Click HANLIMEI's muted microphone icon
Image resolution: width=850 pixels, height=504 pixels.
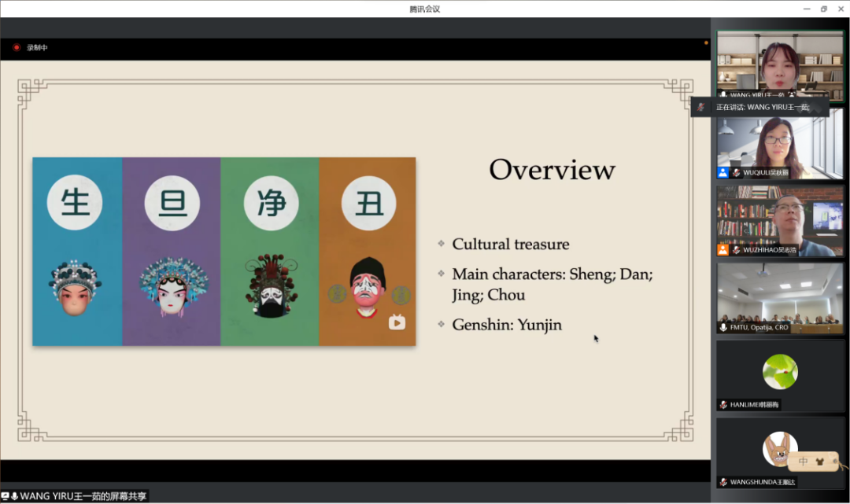click(x=723, y=405)
